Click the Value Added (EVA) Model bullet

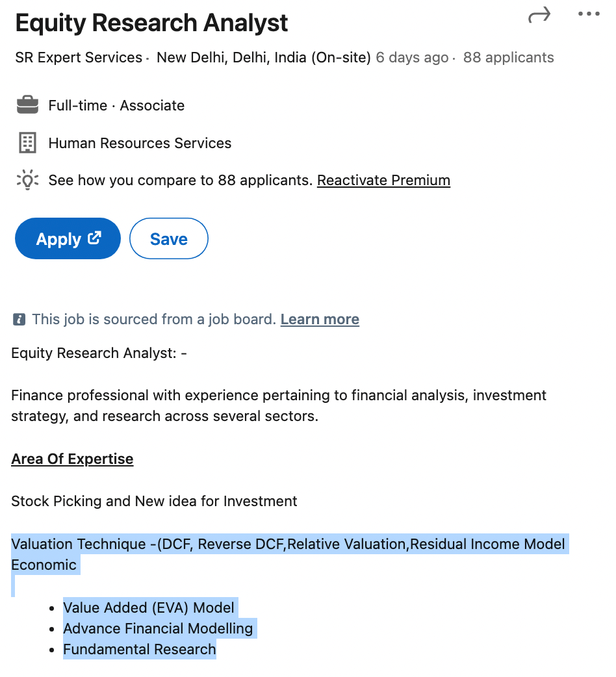tap(149, 608)
